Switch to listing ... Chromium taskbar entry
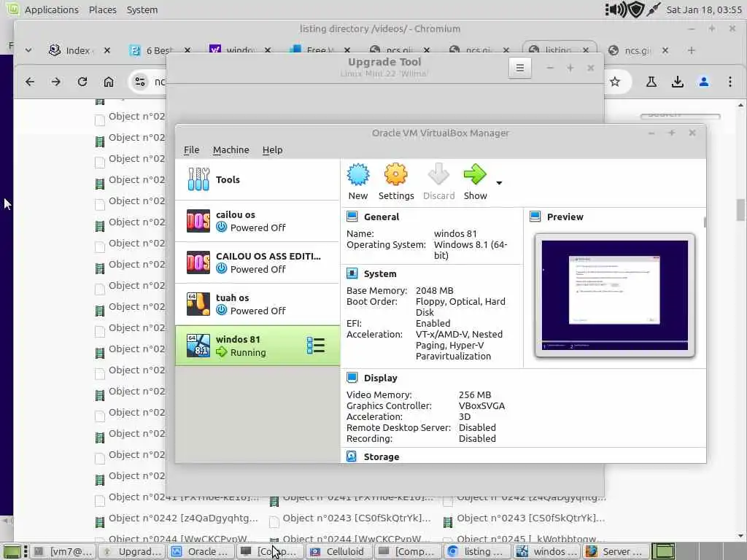Viewport: 747px width, 560px height. (476, 551)
